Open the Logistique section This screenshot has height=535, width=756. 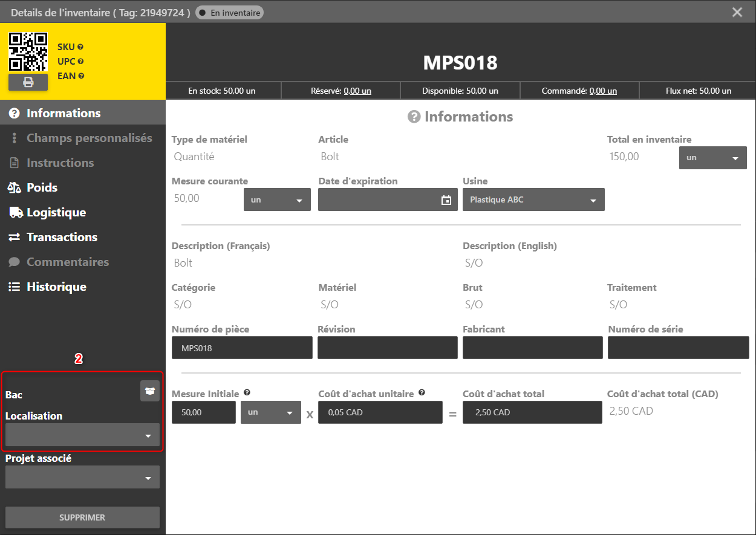(x=56, y=212)
